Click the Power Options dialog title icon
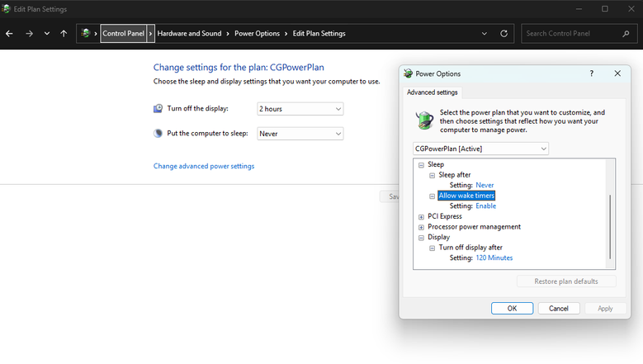Screen dimensions: 643x364 click(408, 73)
